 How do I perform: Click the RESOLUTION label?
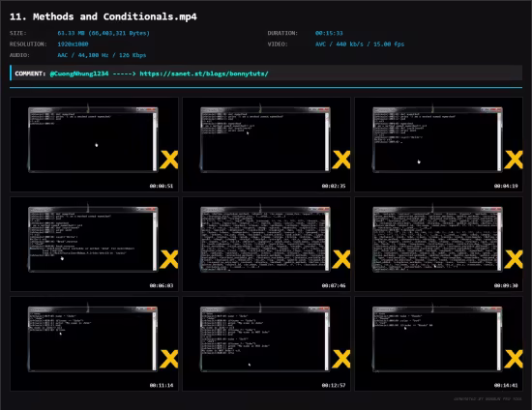28,44
